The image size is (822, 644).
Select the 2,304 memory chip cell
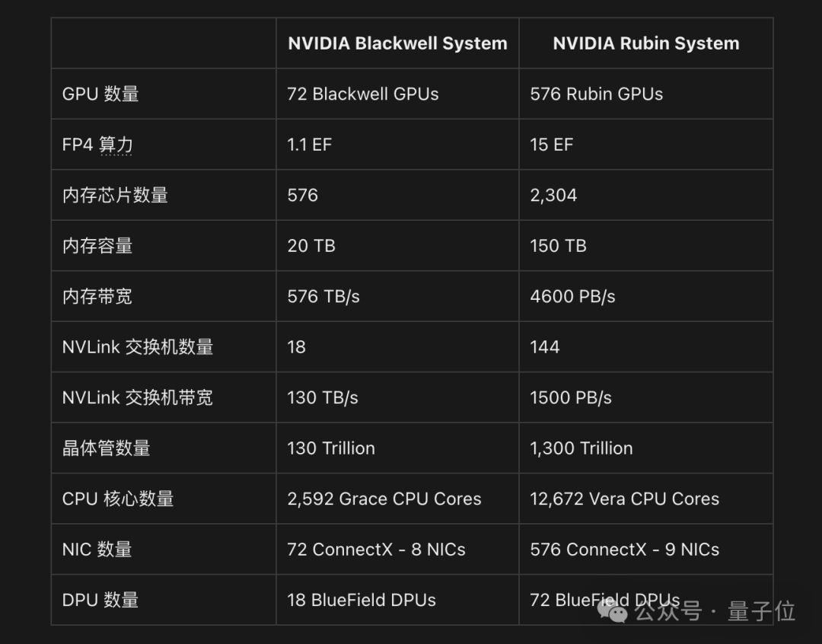point(553,195)
